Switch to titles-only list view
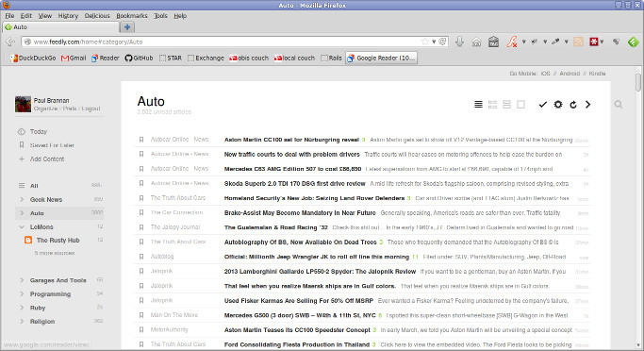The height and width of the screenshot is (351, 644). pos(478,105)
